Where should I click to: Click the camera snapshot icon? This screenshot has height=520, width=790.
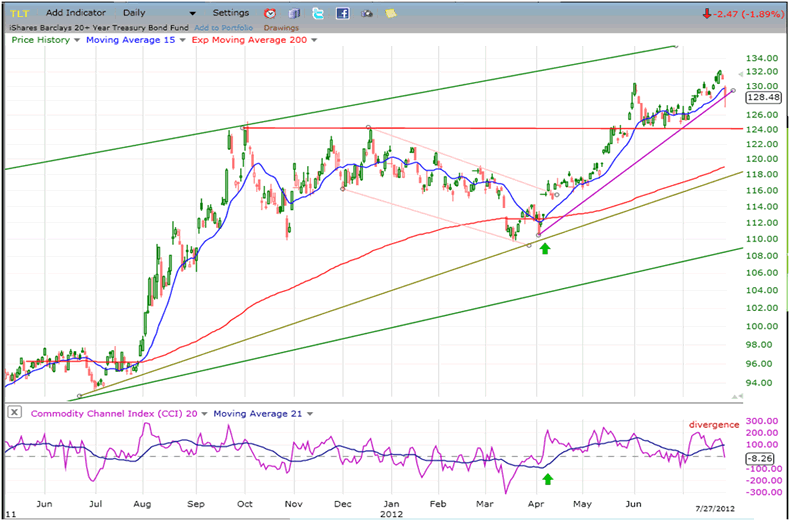pos(366,13)
